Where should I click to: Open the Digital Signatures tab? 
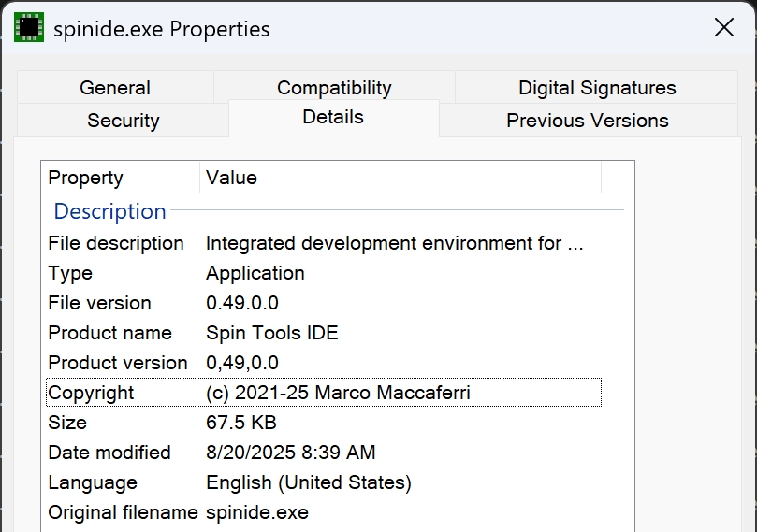tap(597, 88)
